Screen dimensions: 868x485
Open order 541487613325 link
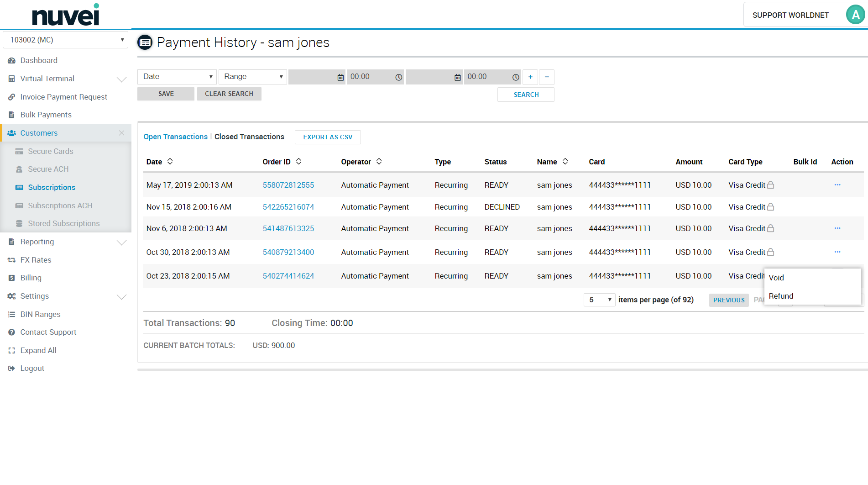288,228
